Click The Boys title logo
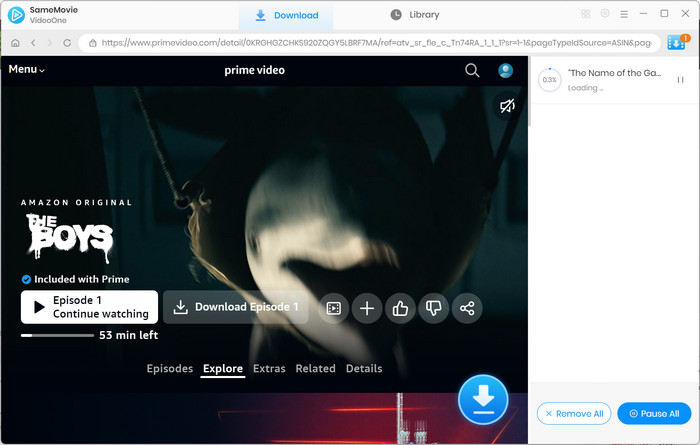This screenshot has height=445, width=700. pos(69,237)
